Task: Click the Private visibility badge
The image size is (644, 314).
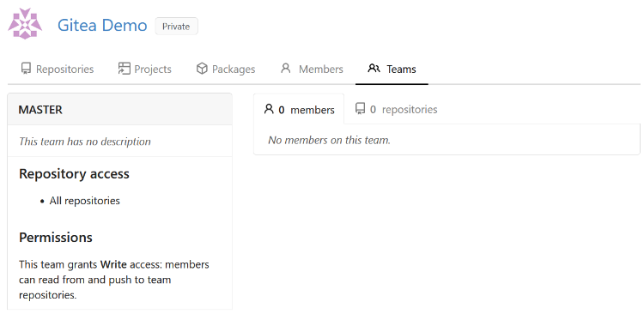Action: click(x=176, y=27)
